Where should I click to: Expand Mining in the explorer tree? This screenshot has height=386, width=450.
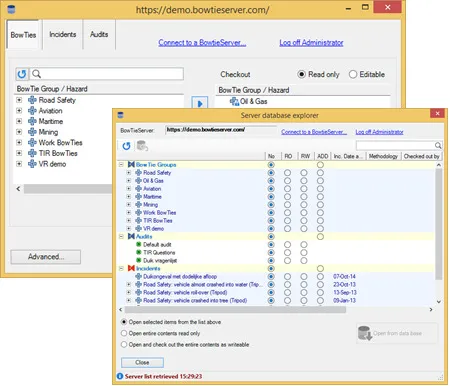(x=129, y=205)
